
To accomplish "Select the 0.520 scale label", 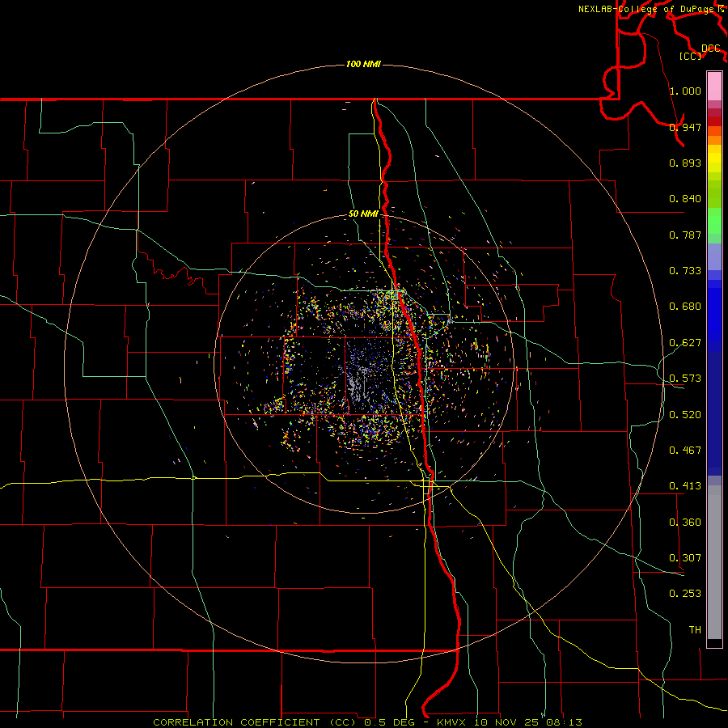I will [685, 415].
